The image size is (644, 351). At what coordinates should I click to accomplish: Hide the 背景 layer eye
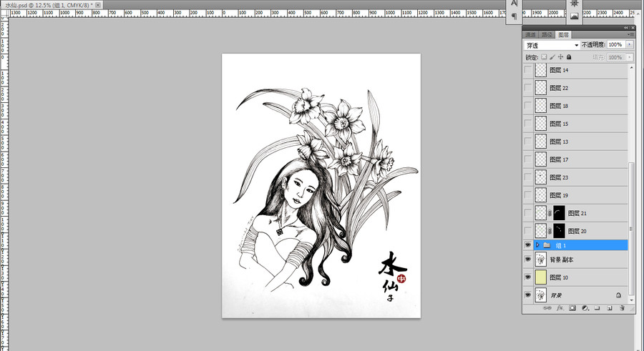click(x=528, y=295)
